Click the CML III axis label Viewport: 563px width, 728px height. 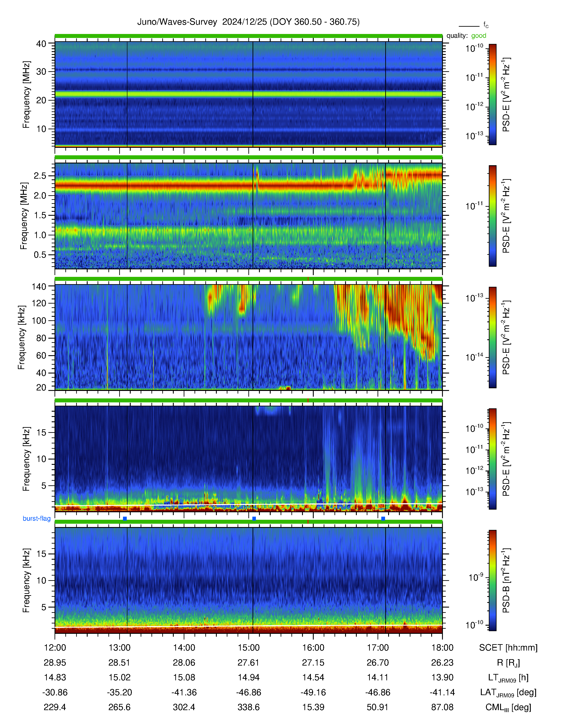click(508, 707)
